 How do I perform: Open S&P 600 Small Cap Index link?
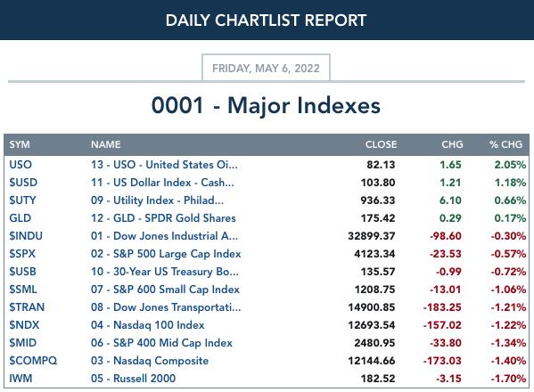[x=165, y=290]
